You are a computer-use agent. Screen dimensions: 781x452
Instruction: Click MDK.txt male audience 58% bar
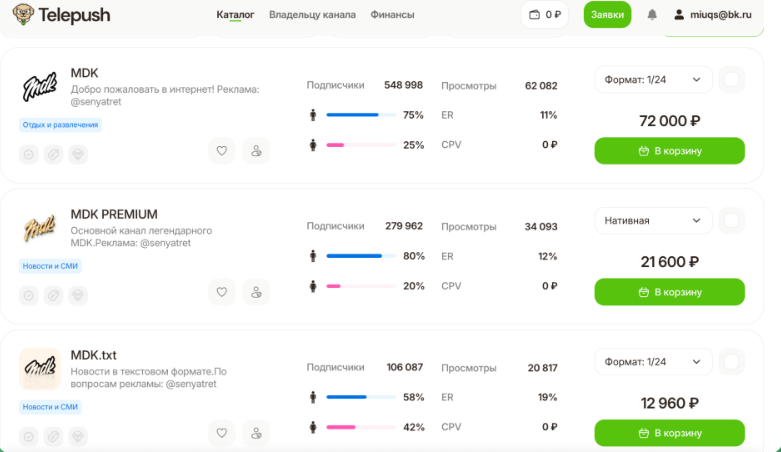(361, 397)
